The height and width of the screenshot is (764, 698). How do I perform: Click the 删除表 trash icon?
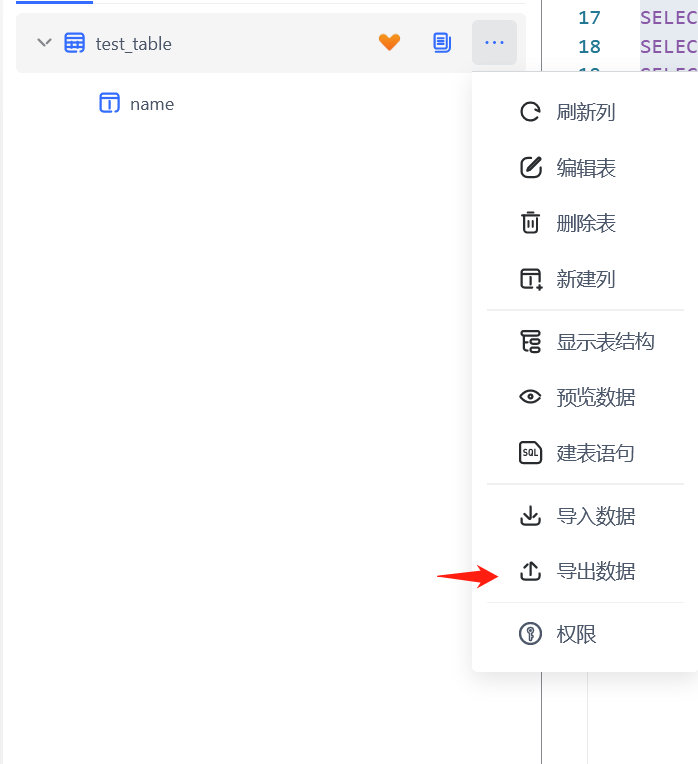pos(530,223)
